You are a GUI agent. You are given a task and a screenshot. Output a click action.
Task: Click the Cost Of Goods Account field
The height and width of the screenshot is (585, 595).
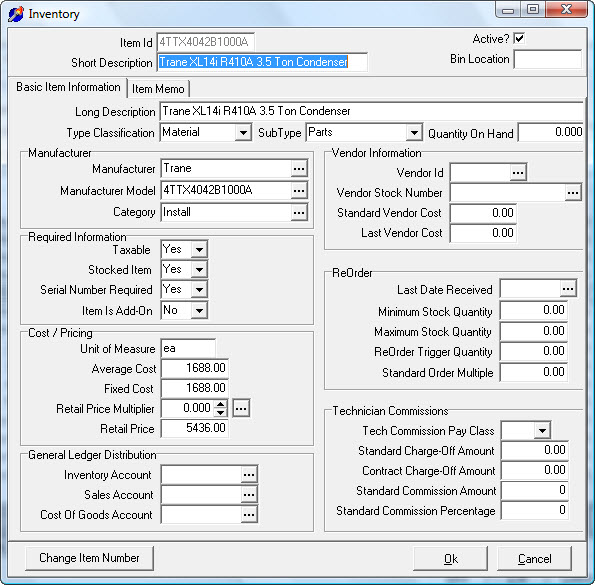click(x=201, y=515)
